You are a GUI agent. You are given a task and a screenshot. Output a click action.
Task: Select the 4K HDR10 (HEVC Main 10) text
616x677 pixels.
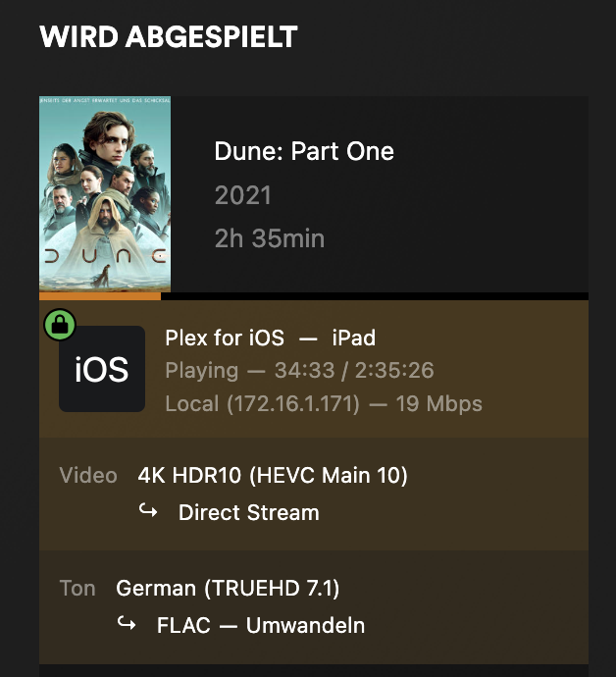tap(273, 476)
